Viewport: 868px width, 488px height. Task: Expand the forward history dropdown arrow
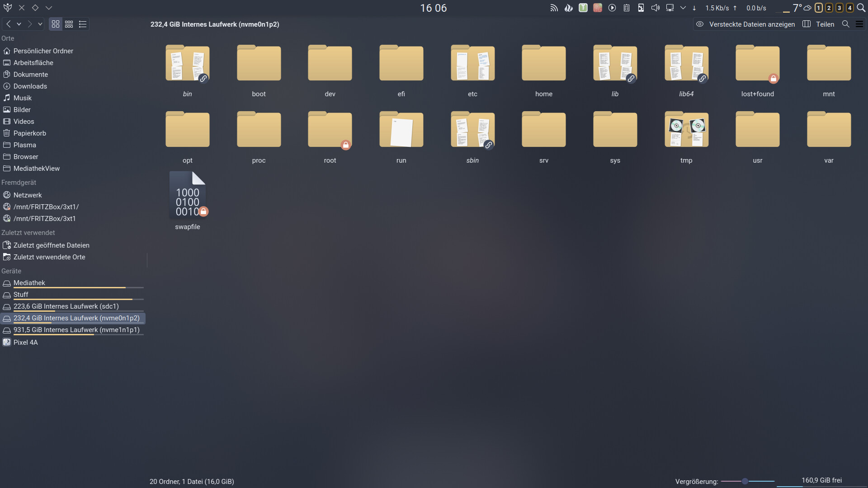tap(40, 24)
